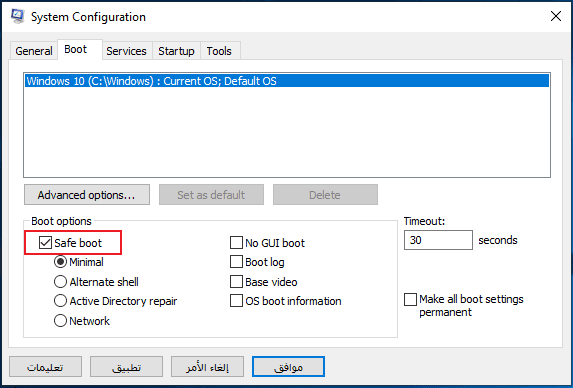The height and width of the screenshot is (388, 573).
Task: Select Active Directory repair option
Action: tap(60, 301)
